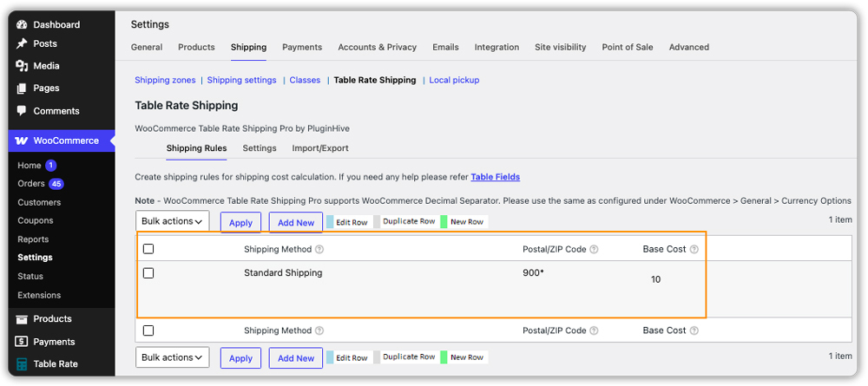
Task: Switch to the General settings tab
Action: point(147,47)
